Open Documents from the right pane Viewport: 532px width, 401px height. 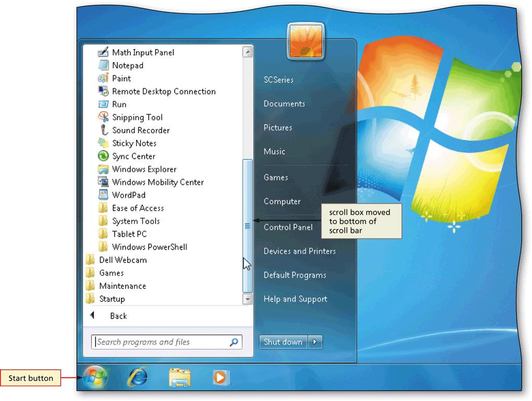(284, 103)
